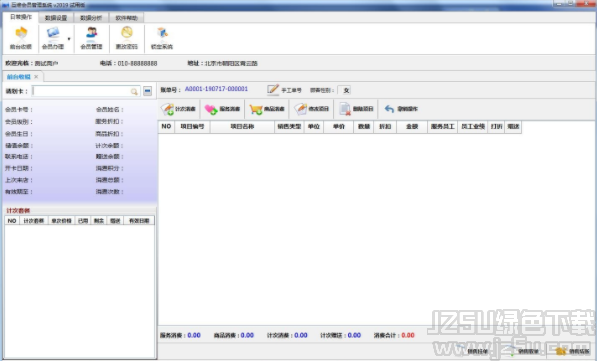Click the 删除项目 delete item button
Screen dimensions: 597x361
click(356, 109)
